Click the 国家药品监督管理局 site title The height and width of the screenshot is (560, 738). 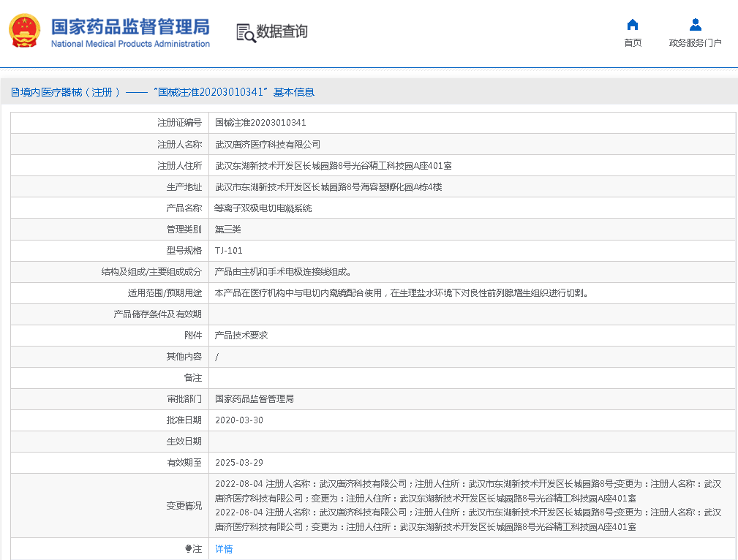coord(130,26)
